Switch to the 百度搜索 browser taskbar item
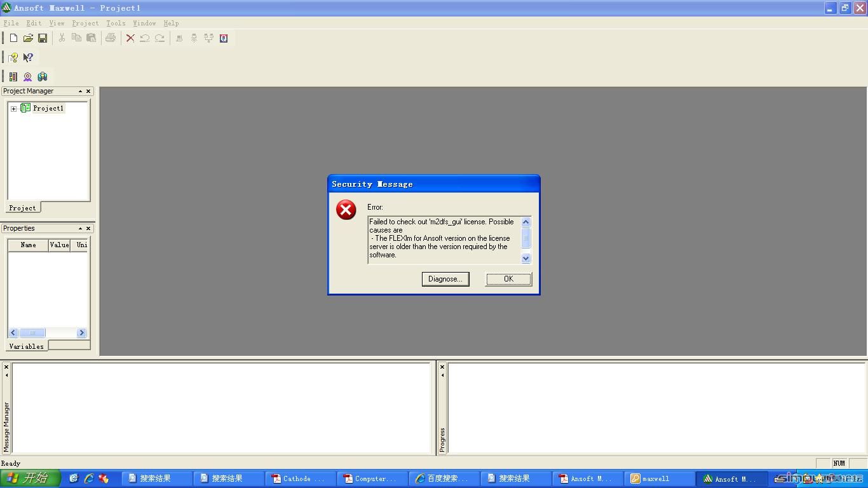The height and width of the screenshot is (488, 868). (445, 478)
